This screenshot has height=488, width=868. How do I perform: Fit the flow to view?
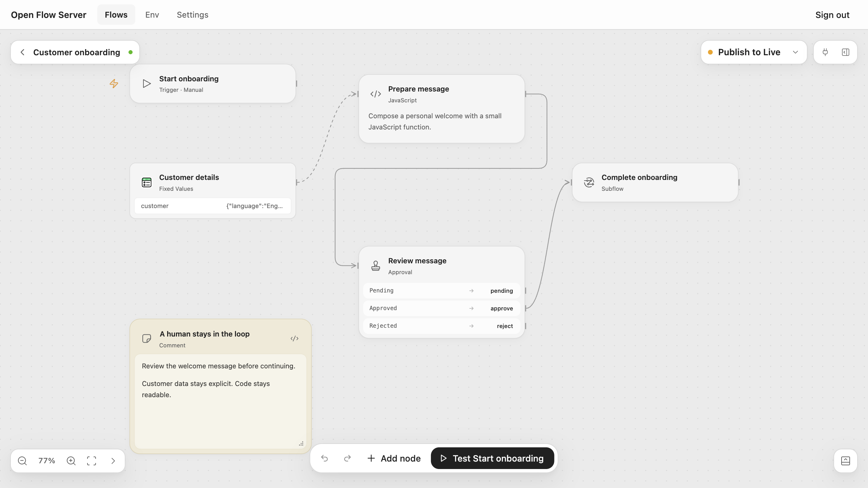pos(92,461)
